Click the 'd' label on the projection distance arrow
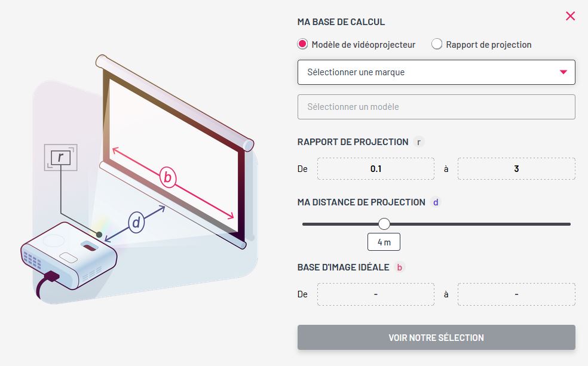Image resolution: width=588 pixels, height=366 pixels. (136, 223)
